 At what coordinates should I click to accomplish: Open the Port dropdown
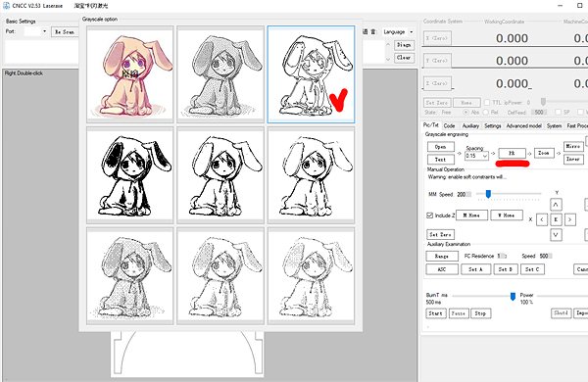point(44,31)
